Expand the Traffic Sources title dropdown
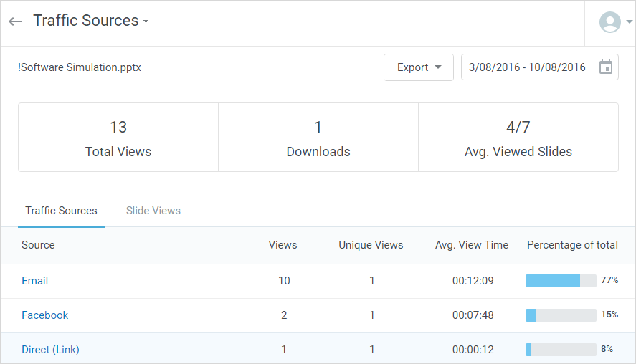The height and width of the screenshot is (364, 636). coord(146,21)
